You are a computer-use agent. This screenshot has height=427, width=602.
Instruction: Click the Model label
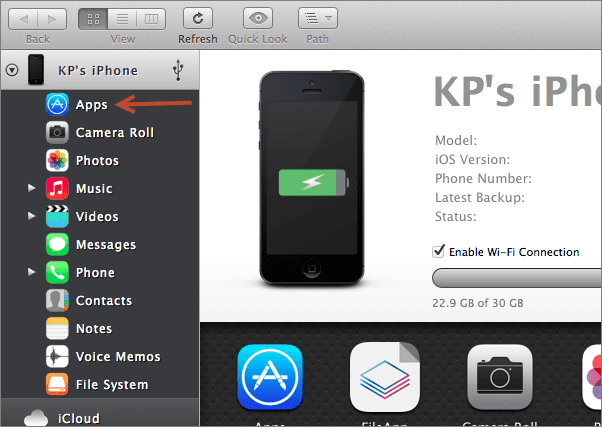456,140
